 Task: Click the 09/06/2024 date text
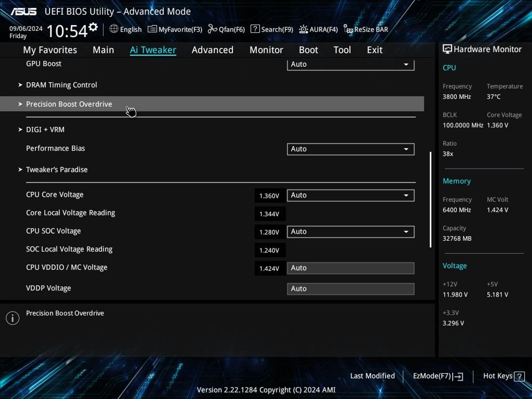pyautogui.click(x=26, y=29)
